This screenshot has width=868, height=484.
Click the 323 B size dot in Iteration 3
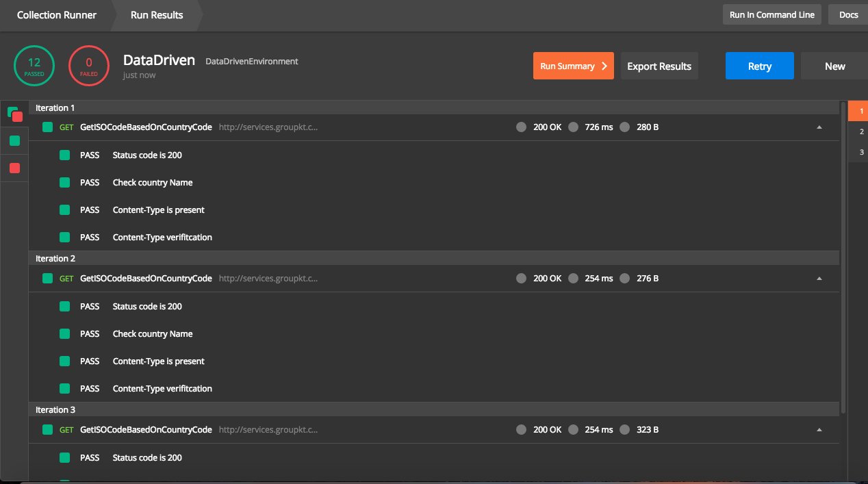pos(624,429)
